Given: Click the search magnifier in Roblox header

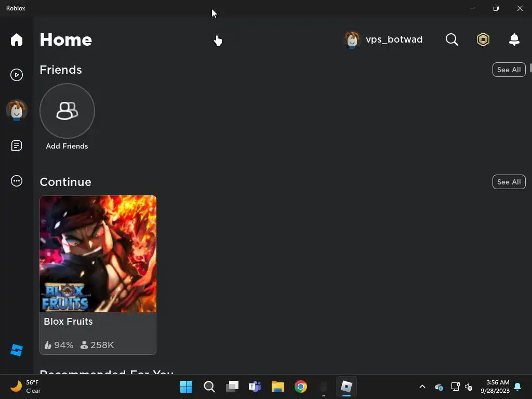Looking at the screenshot, I should [x=451, y=39].
